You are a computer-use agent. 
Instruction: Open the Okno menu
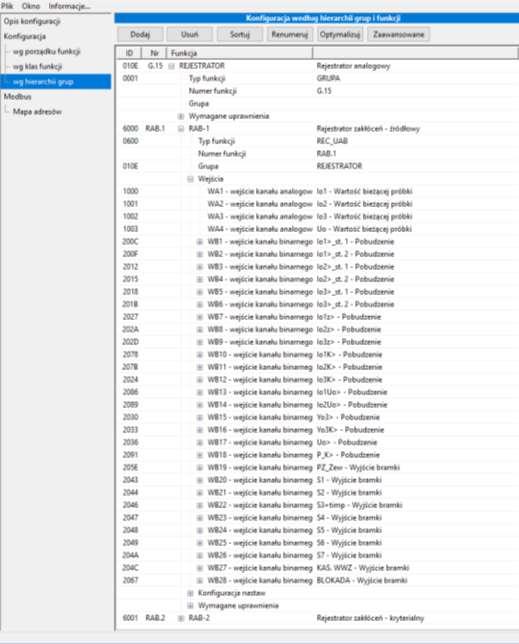tap(31, 6)
